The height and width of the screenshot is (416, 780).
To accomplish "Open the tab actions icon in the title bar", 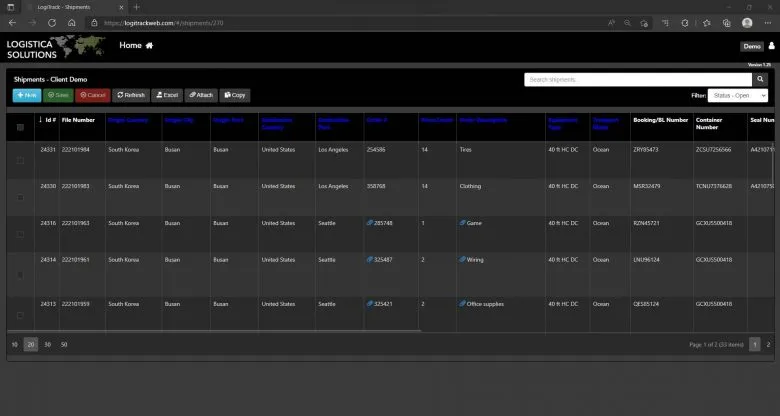I will point(11,7).
